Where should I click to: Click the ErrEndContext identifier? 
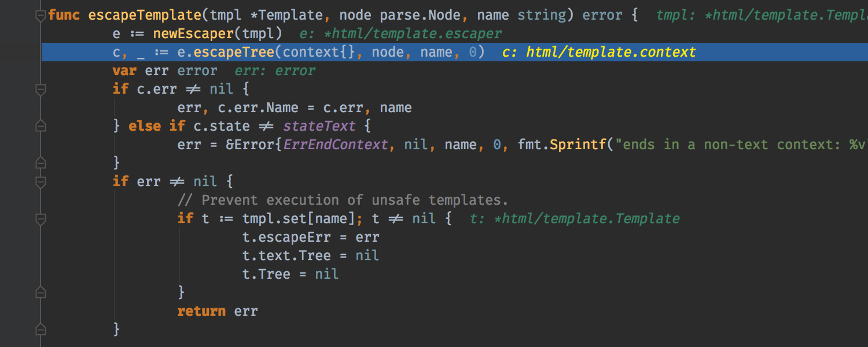(336, 145)
